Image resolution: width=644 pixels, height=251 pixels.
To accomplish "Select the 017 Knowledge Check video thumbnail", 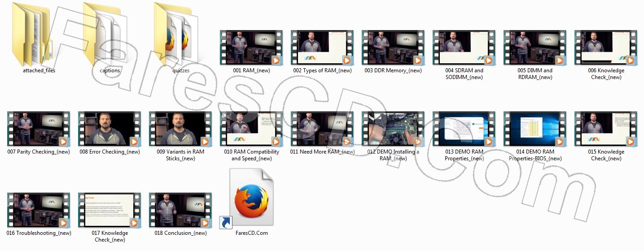I will (110, 210).
